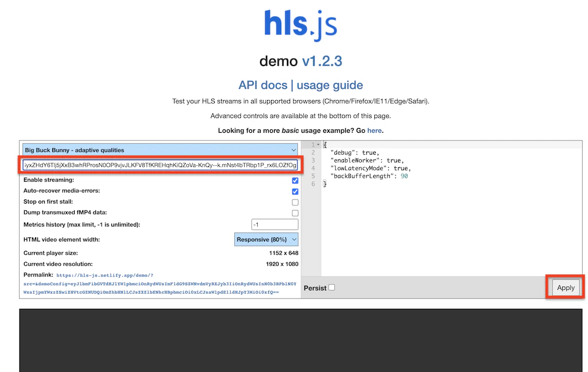The width and height of the screenshot is (588, 372).
Task: Click the 1920 x 1080 video resolution value
Action: [x=282, y=264]
